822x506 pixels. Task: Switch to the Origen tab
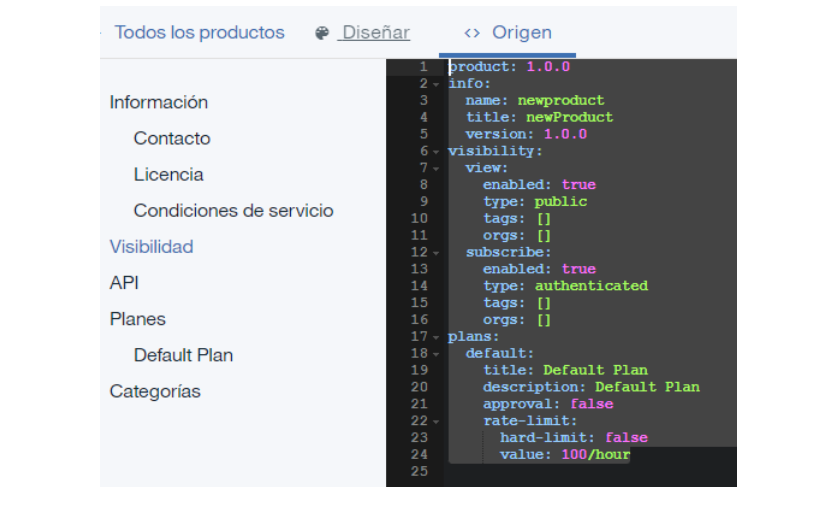521,33
